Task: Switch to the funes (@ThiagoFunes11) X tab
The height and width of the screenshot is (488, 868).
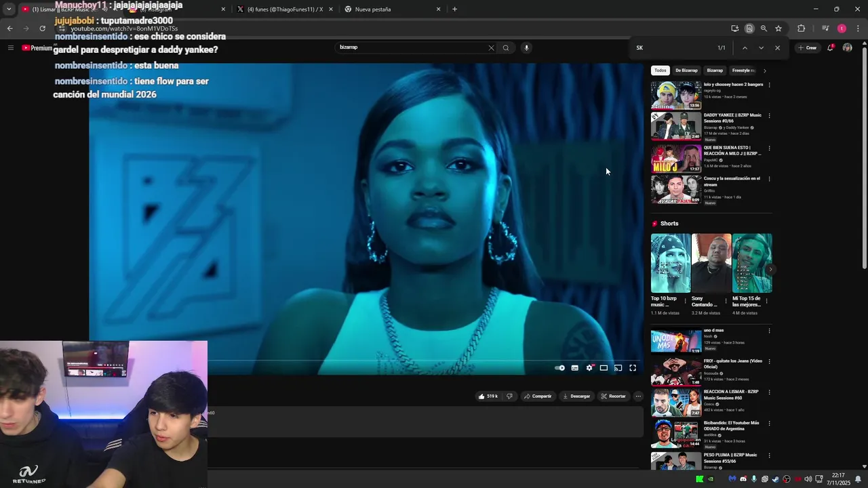Action: point(285,9)
